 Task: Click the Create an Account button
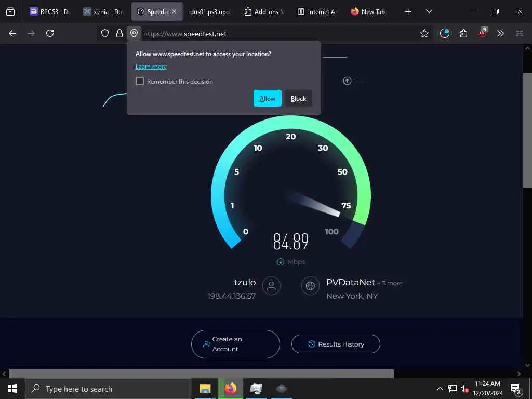pos(235,344)
